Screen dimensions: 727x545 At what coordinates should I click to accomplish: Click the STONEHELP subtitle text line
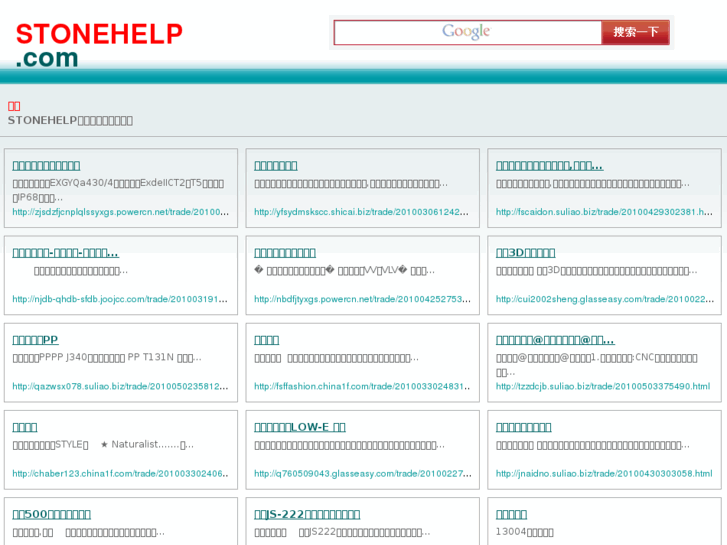[x=70, y=121]
